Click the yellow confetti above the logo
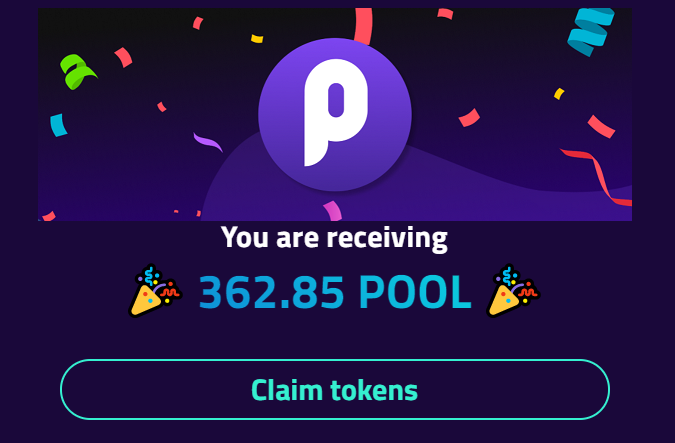The image size is (675, 443). point(257,39)
